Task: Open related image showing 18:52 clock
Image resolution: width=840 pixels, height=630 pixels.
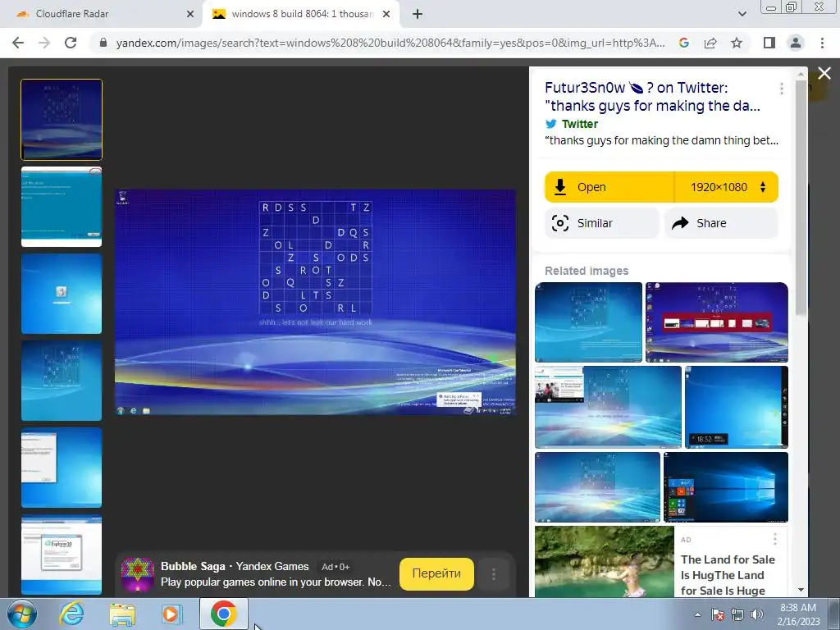Action: click(x=737, y=407)
